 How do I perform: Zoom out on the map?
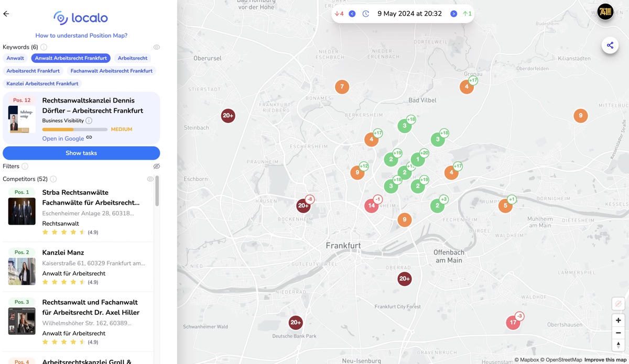pos(618,333)
